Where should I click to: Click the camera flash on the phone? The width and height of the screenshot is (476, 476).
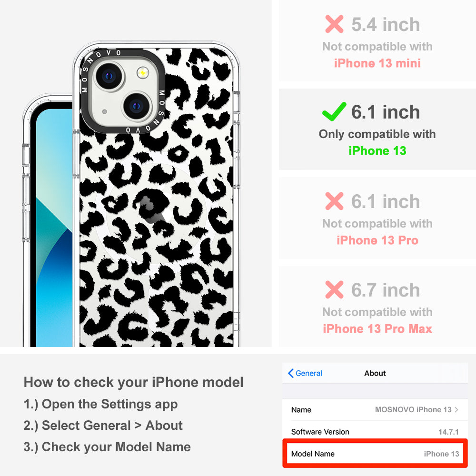[143, 73]
